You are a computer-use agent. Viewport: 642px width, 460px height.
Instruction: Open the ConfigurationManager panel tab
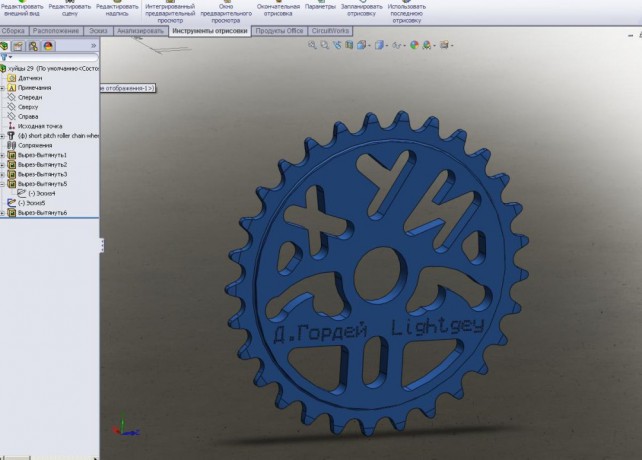(33, 46)
